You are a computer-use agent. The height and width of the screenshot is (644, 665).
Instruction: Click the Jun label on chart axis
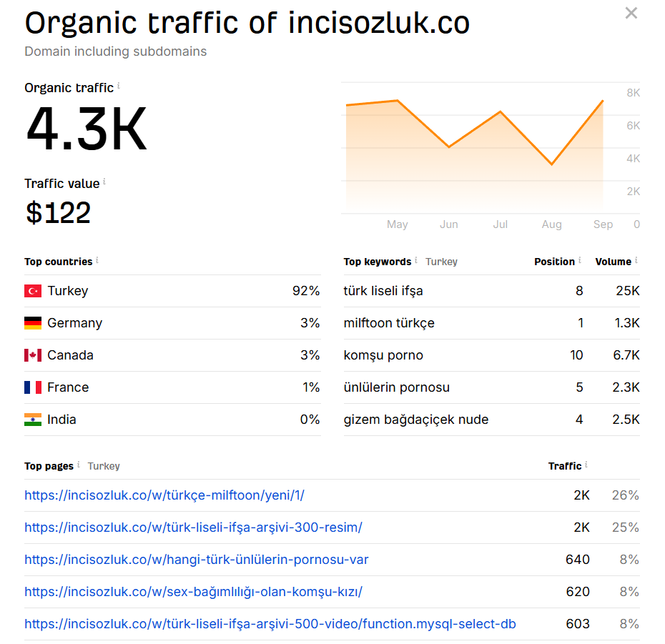pos(449,224)
